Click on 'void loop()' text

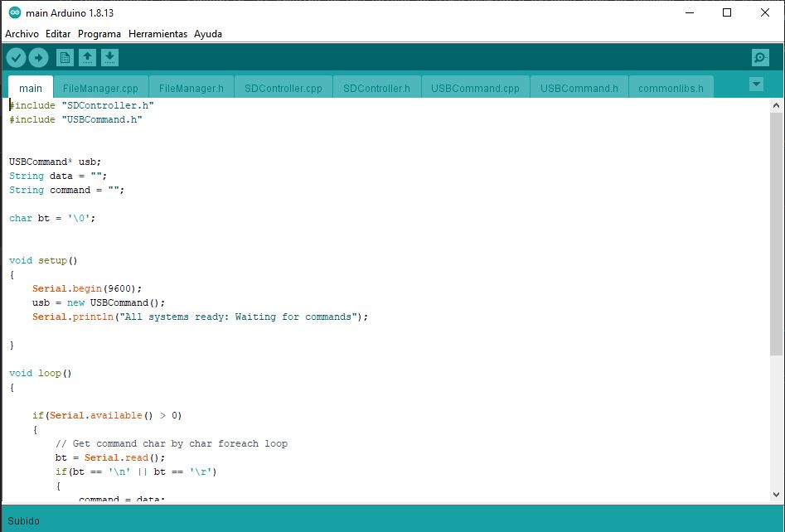[x=41, y=373]
